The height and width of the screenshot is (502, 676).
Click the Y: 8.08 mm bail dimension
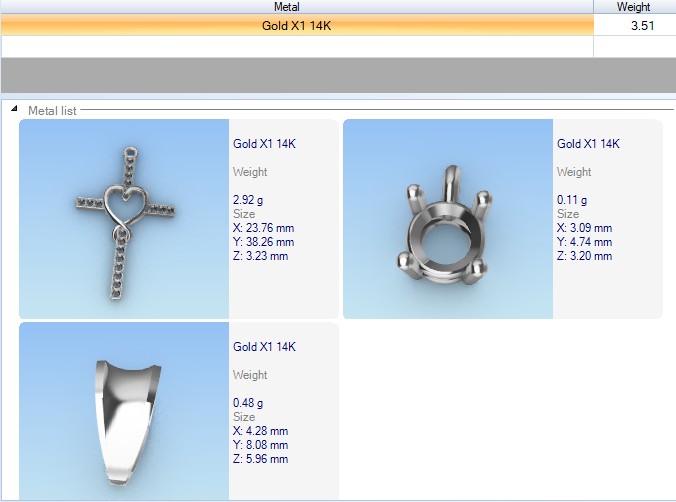[x=260, y=445]
